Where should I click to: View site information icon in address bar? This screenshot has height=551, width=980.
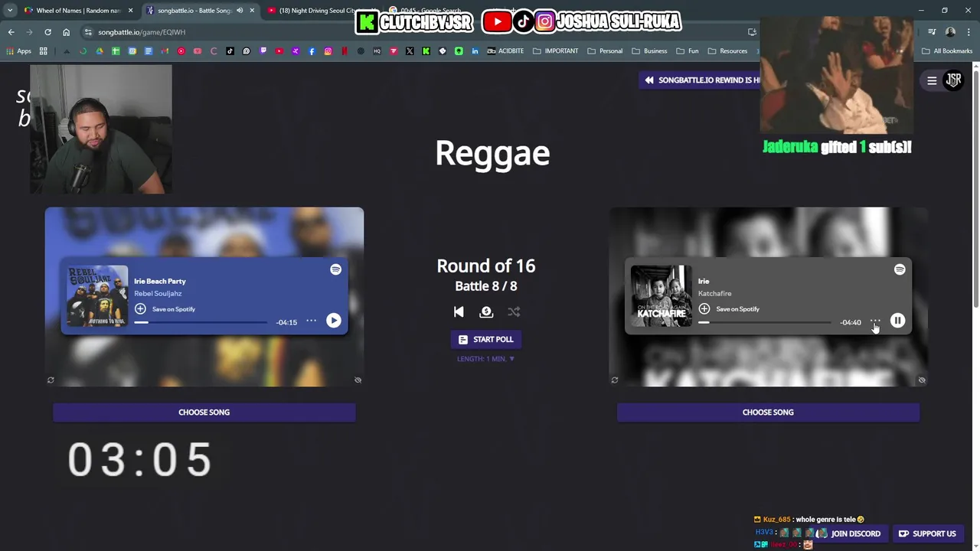point(88,32)
